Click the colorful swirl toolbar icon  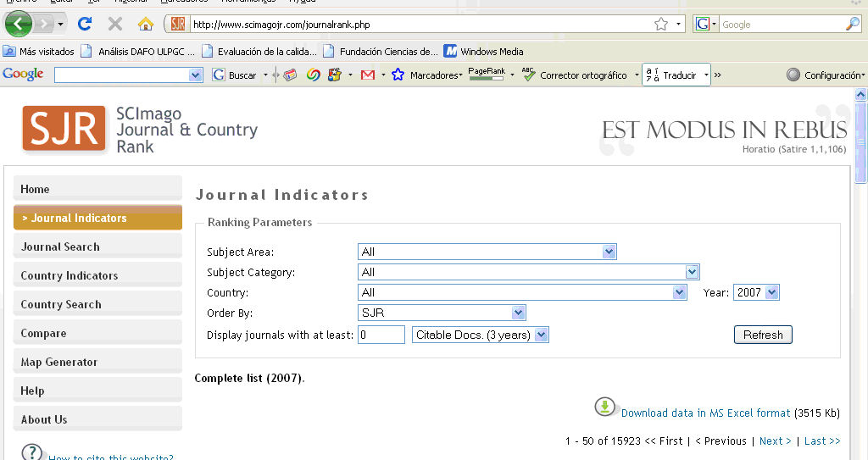click(x=314, y=75)
